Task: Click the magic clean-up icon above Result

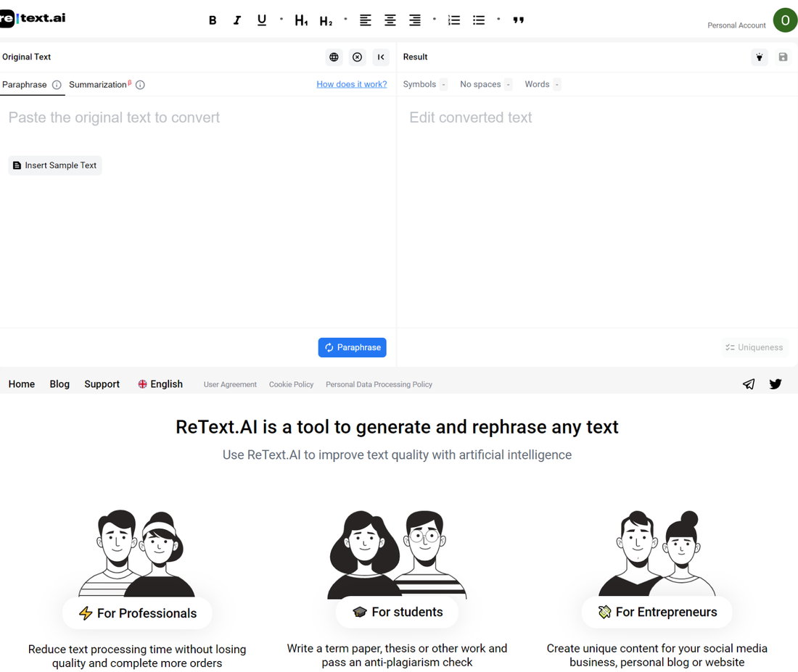Action: tap(760, 57)
